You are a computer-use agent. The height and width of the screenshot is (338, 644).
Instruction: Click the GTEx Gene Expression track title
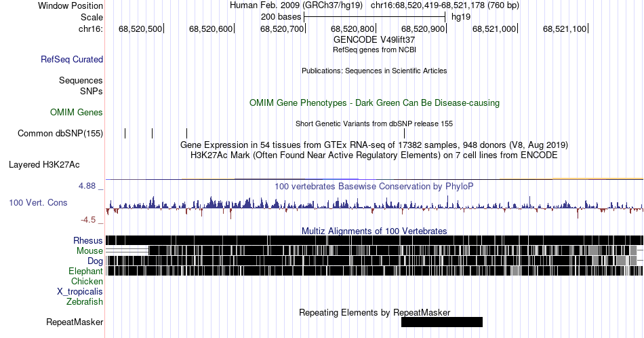pyautogui.click(x=374, y=145)
